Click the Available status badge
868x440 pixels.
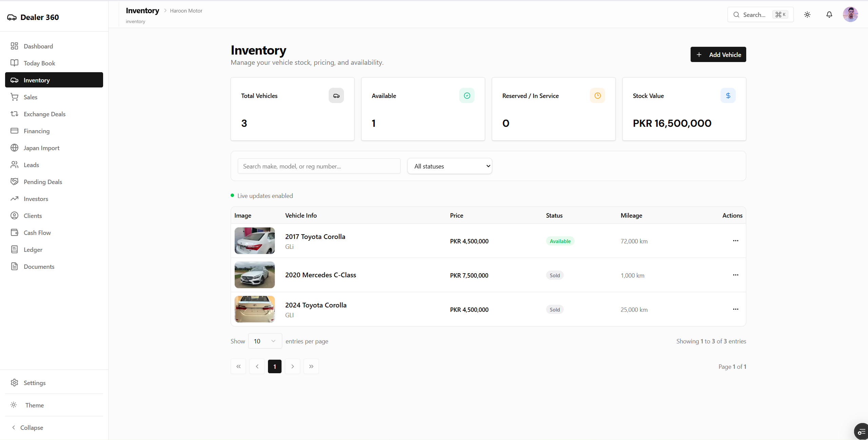560,241
